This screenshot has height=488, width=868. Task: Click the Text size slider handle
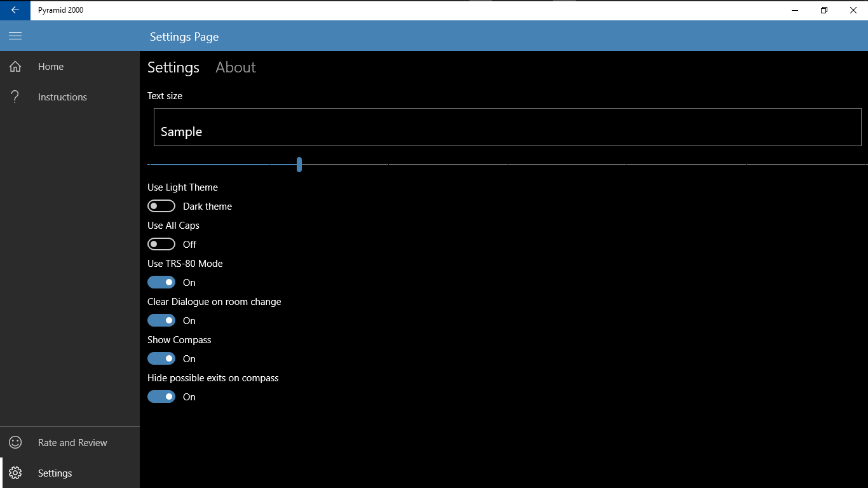click(x=299, y=165)
